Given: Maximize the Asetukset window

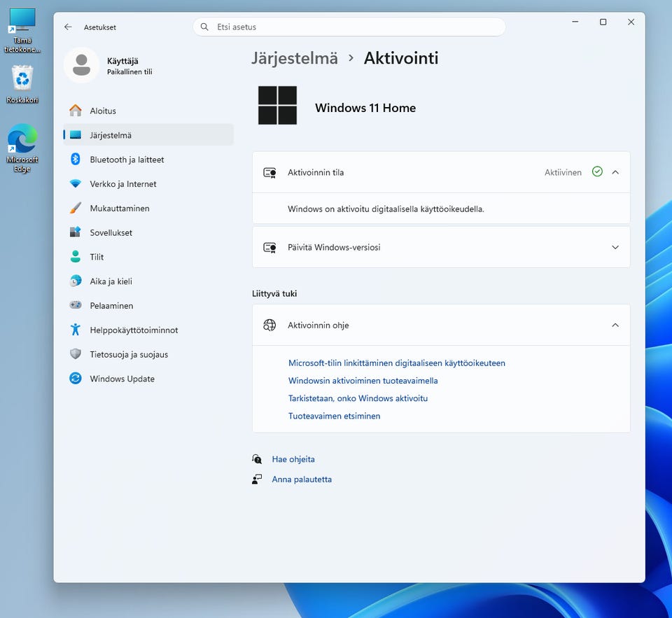Looking at the screenshot, I should [x=603, y=22].
